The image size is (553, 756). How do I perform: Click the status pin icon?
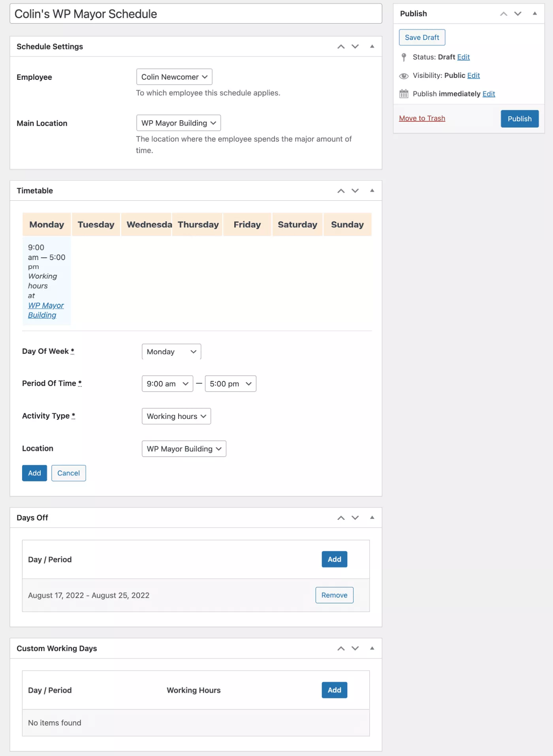[403, 57]
